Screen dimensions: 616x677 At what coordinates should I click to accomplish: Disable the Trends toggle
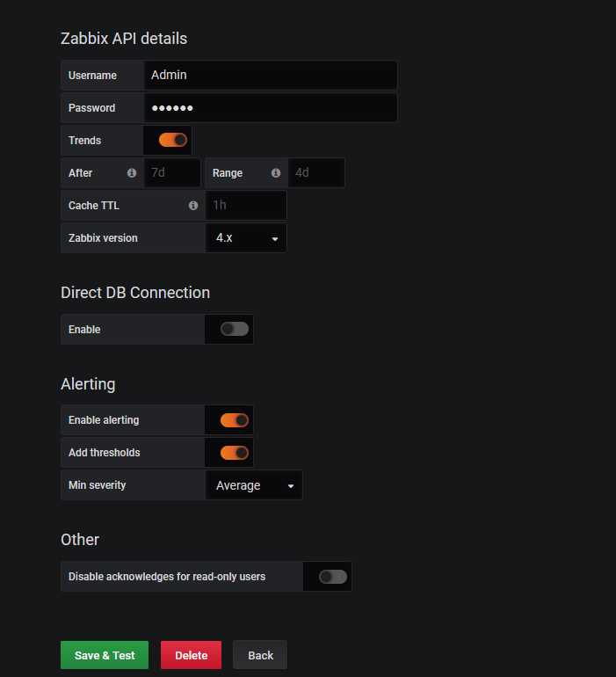point(172,140)
